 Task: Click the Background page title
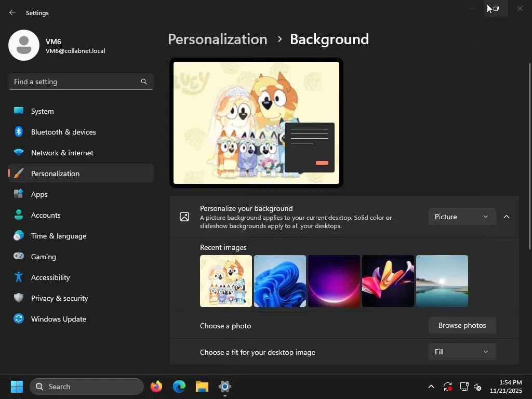click(x=329, y=39)
